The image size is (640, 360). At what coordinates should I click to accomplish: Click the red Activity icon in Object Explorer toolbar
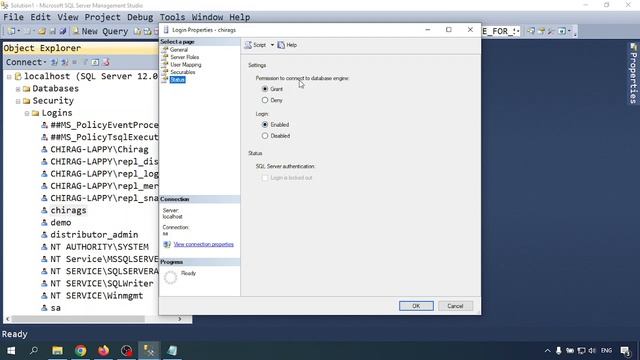[106, 62]
